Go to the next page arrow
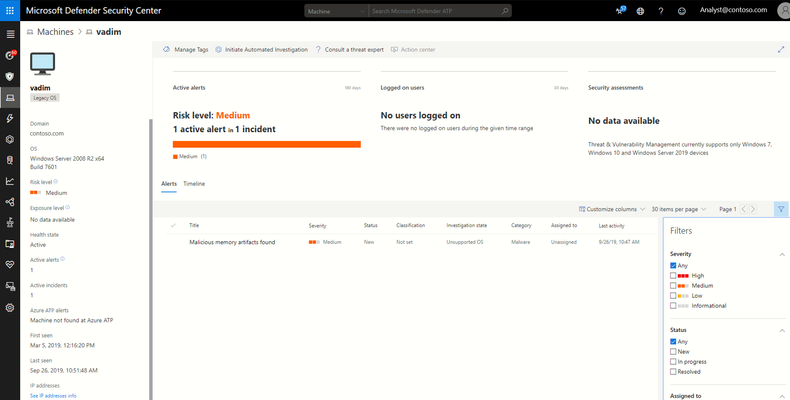Screen dimensions: 790x400 (x=753, y=209)
